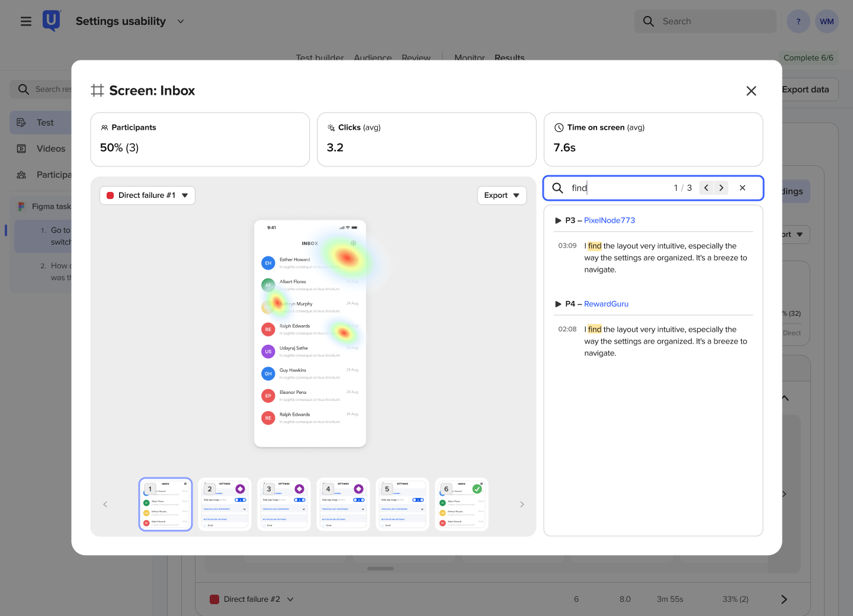Go to previous search match arrow
The height and width of the screenshot is (616, 853).
[706, 188]
